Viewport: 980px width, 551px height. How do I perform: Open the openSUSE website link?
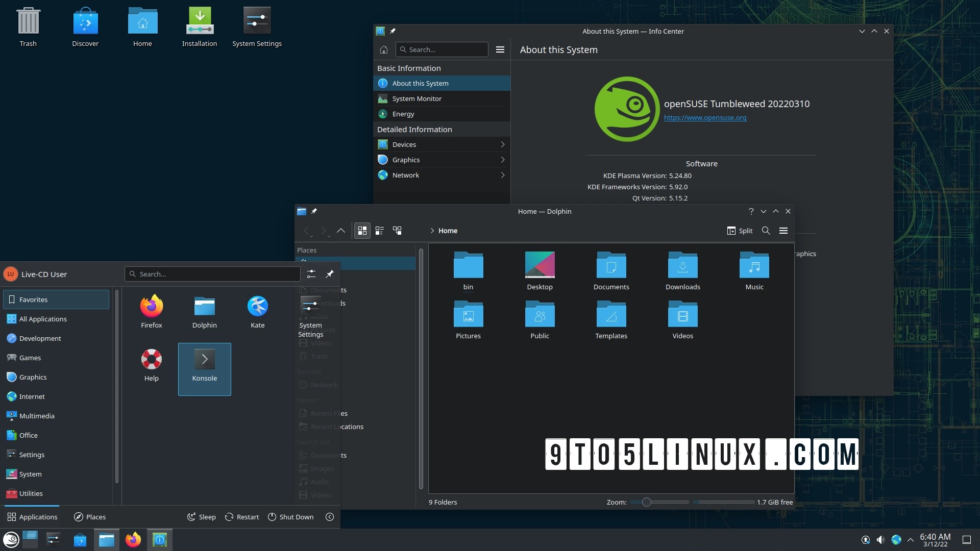point(705,117)
